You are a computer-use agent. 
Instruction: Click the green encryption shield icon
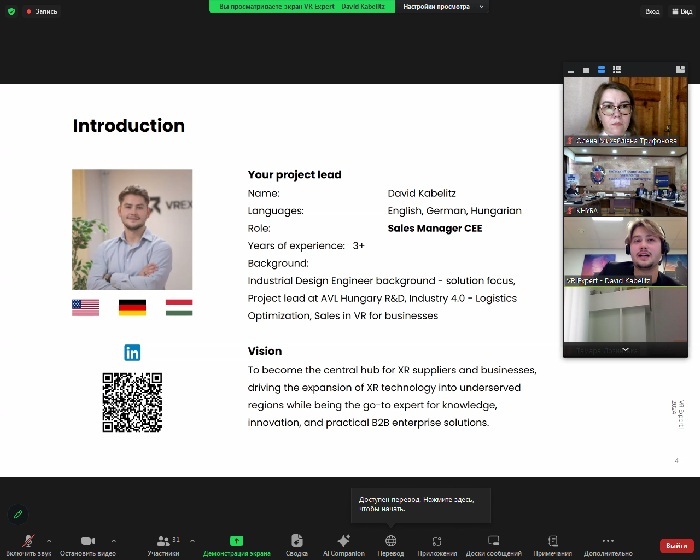pos(12,11)
